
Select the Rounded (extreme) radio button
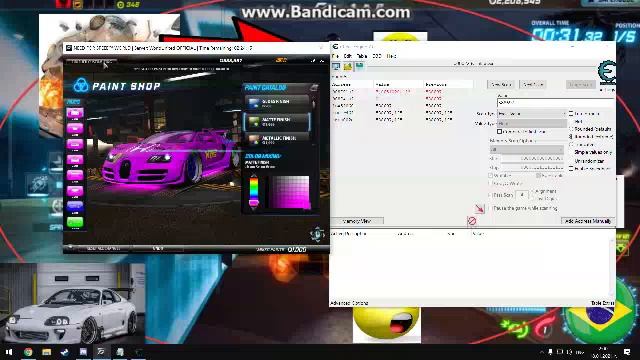571,137
